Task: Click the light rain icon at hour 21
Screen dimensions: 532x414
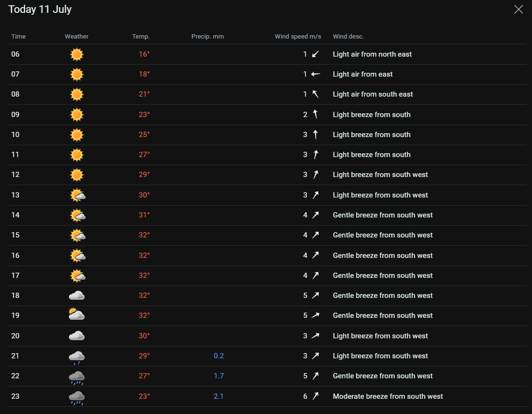Action: pos(77,356)
